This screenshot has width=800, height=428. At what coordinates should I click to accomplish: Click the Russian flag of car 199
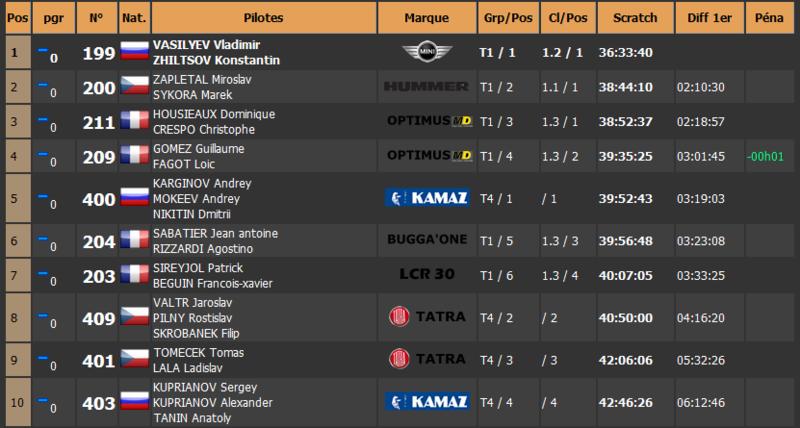135,52
